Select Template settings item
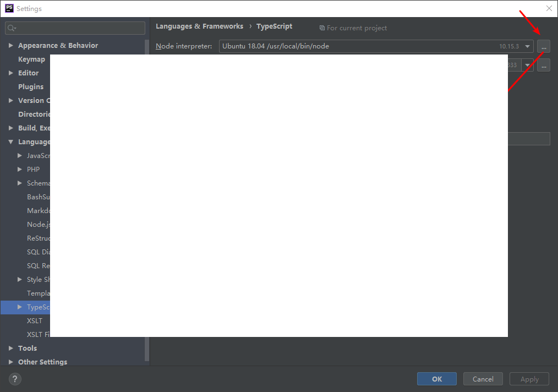The image size is (558, 392). click(39, 293)
